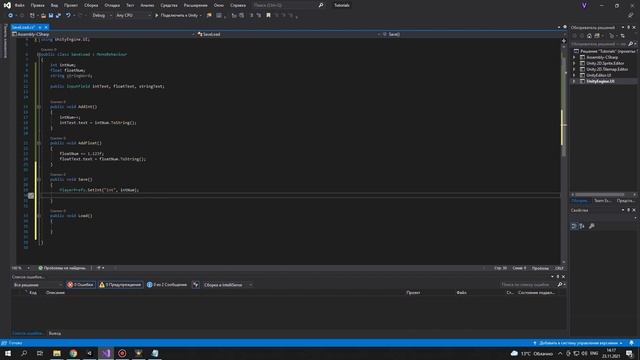Click the Visual Studio account badge icon
This screenshot has height=360, width=640.
(584, 5)
